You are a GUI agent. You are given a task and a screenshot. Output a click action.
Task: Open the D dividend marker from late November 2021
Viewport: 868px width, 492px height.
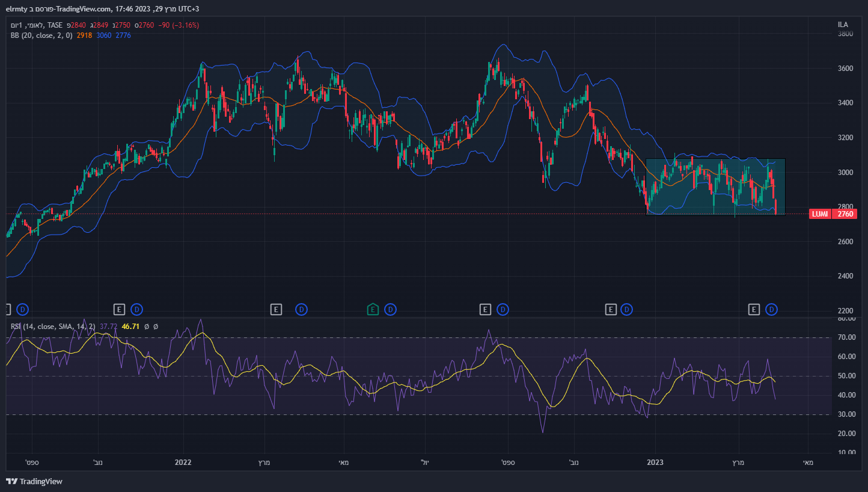tap(136, 309)
